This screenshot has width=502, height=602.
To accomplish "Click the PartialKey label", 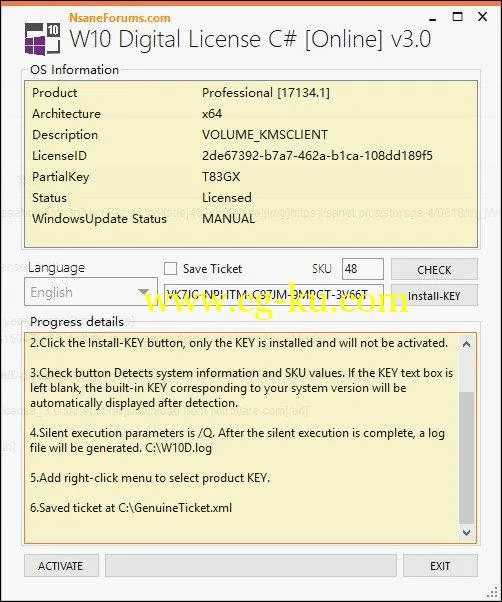I will [x=61, y=177].
